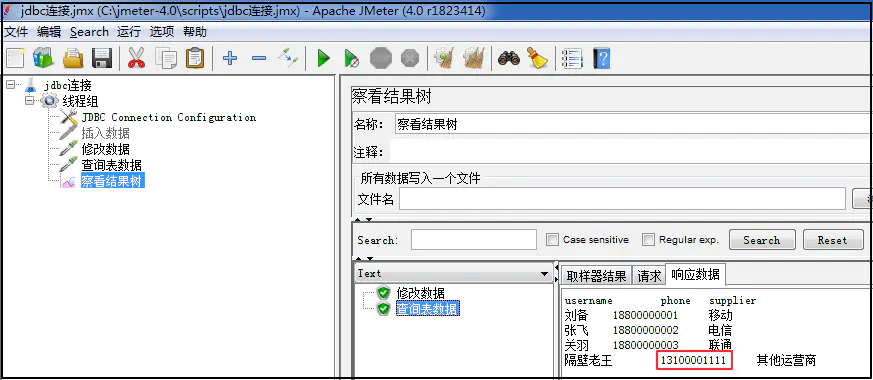873x380 pixels.
Task: Click the supplier column header text
Action: point(733,301)
